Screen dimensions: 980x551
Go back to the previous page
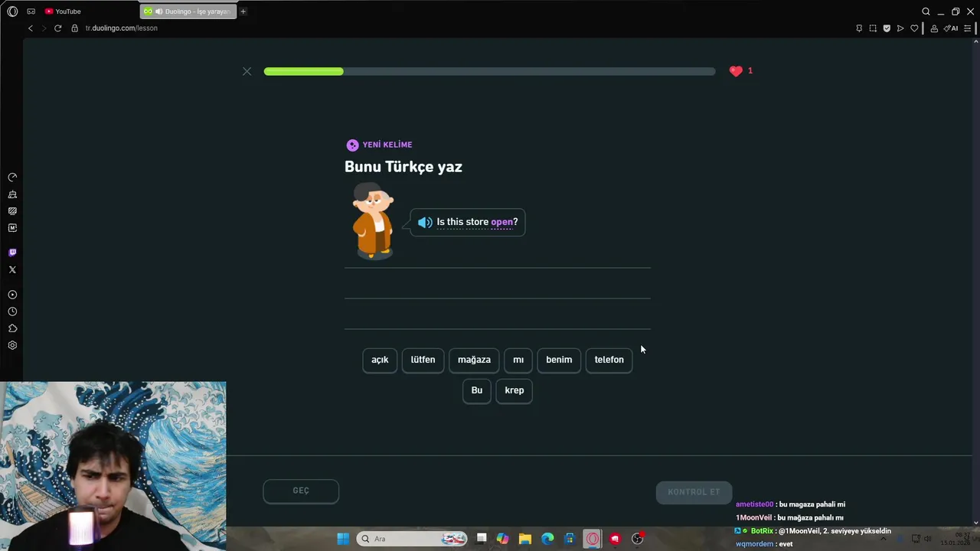[31, 28]
